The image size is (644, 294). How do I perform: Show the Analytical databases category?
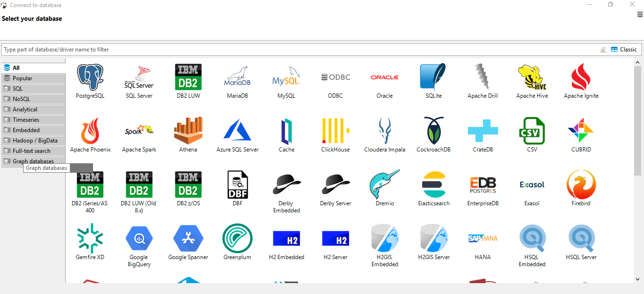(x=34, y=109)
